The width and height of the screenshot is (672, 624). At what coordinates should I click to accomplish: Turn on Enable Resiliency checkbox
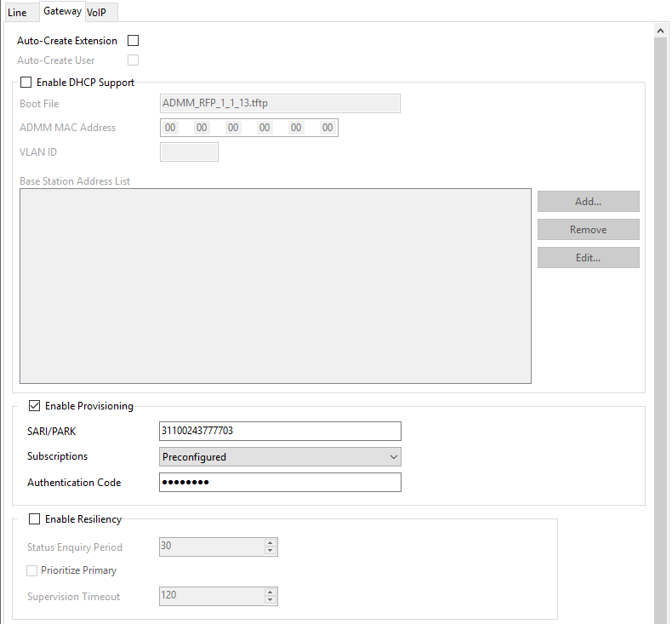(34, 519)
